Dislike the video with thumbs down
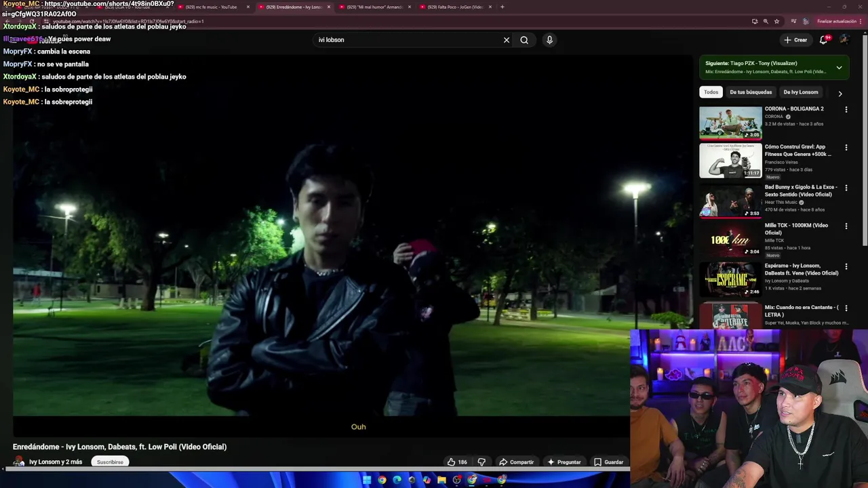This screenshot has height=488, width=868. 481,462
